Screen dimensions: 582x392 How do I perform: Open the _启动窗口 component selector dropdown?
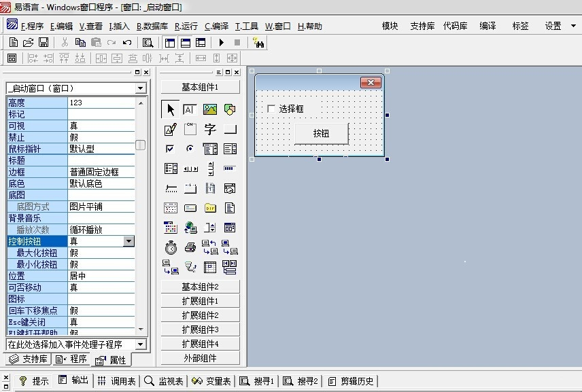pos(140,88)
